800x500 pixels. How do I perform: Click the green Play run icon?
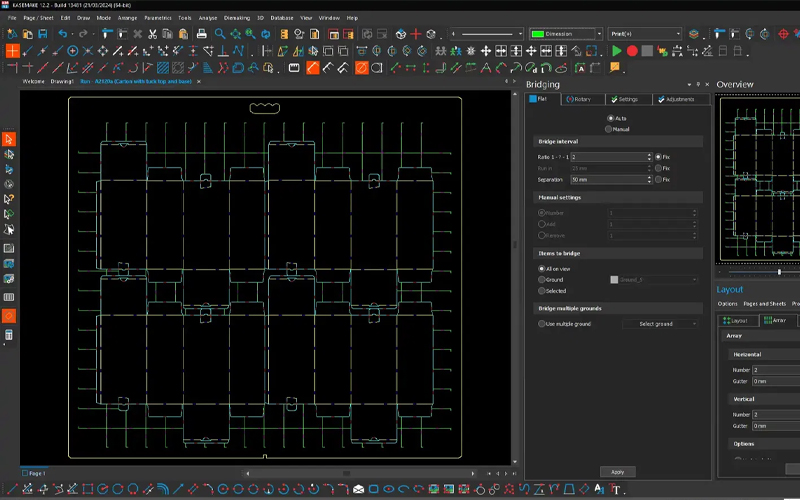pos(617,51)
